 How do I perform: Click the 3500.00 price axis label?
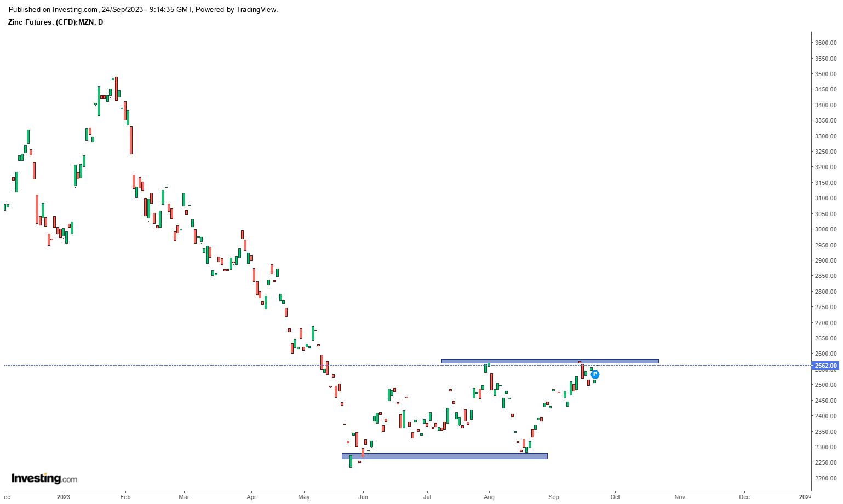tap(825, 74)
